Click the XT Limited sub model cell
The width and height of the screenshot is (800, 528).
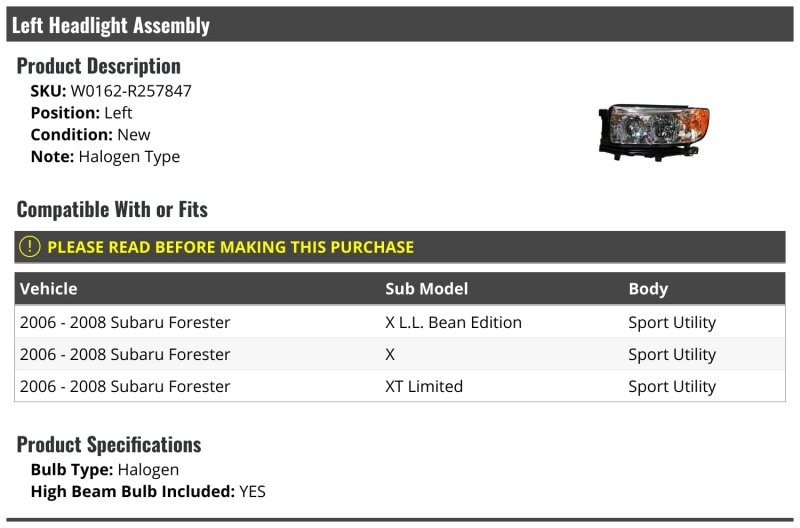(423, 386)
